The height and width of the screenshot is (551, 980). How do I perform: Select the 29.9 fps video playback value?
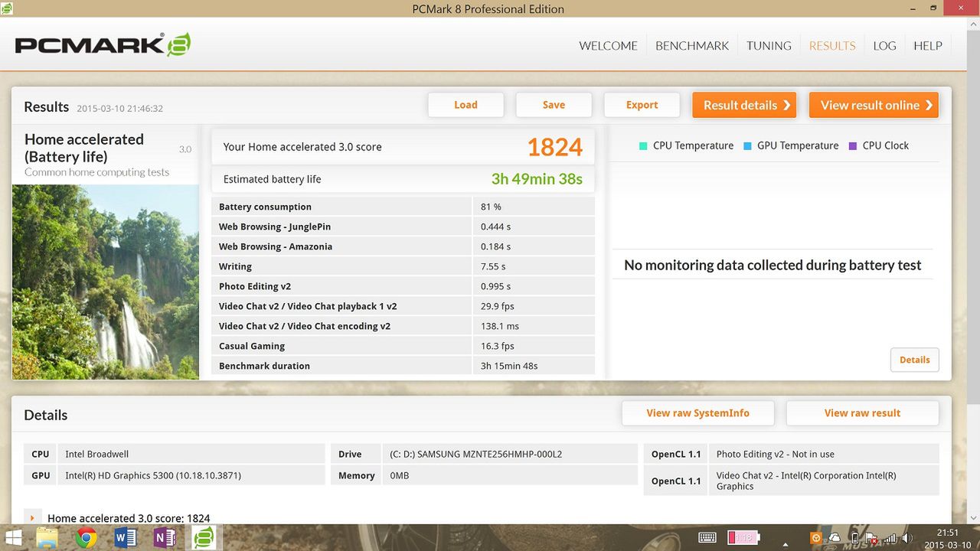click(497, 306)
